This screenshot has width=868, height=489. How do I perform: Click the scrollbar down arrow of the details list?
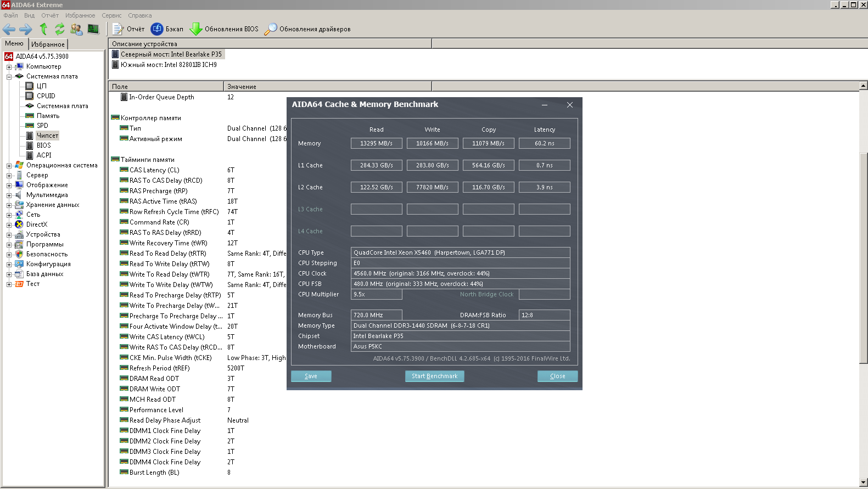coord(864,482)
